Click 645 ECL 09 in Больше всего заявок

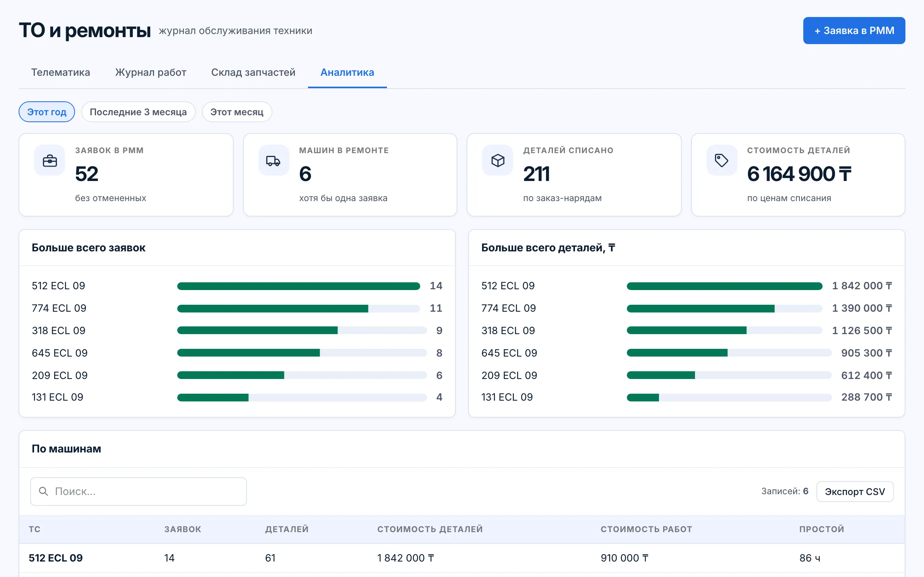[60, 353]
